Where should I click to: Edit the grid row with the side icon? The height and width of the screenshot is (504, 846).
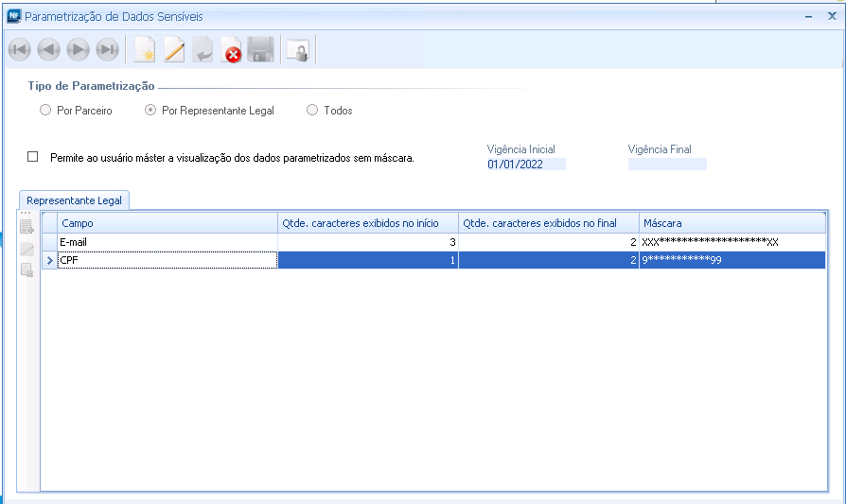26,249
